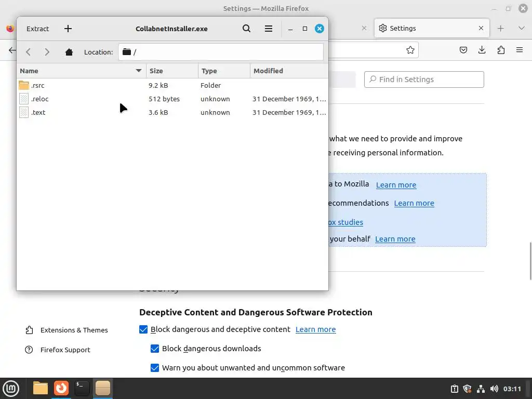Viewport: 532px width, 399px height.
Task: Open the Firefox application menu
Action: pos(520,50)
